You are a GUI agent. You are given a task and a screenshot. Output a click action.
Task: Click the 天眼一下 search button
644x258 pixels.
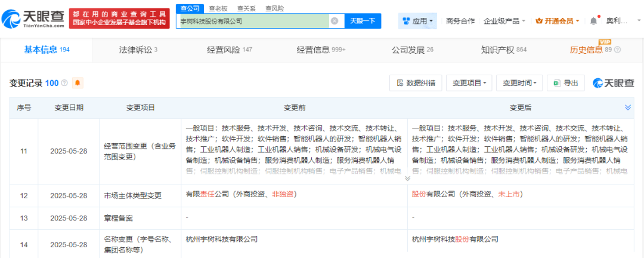pos(363,21)
